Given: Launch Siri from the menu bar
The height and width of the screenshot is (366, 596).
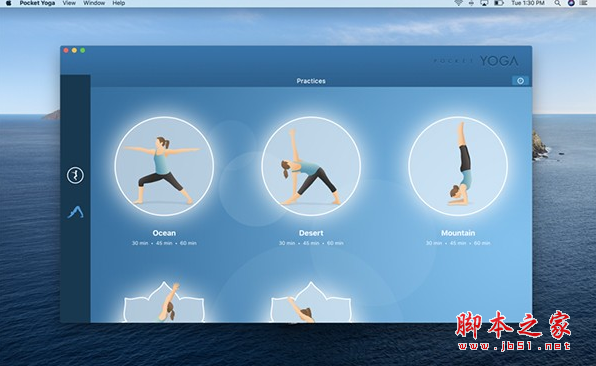Looking at the screenshot, I should (571, 3).
